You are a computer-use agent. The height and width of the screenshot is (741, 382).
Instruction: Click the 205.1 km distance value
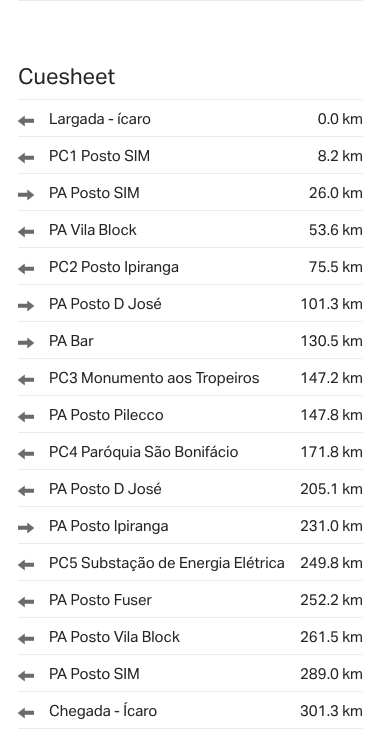tap(331, 489)
